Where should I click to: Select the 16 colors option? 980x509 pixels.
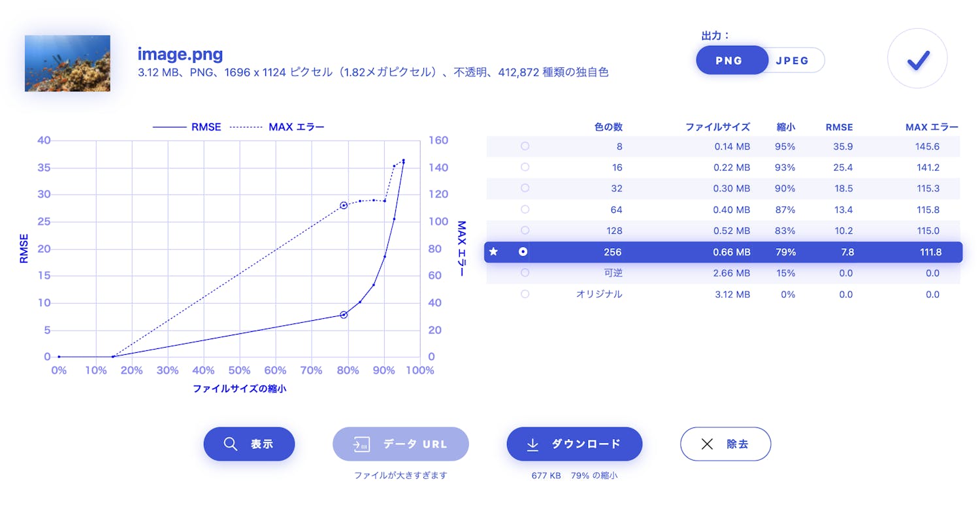tap(525, 167)
